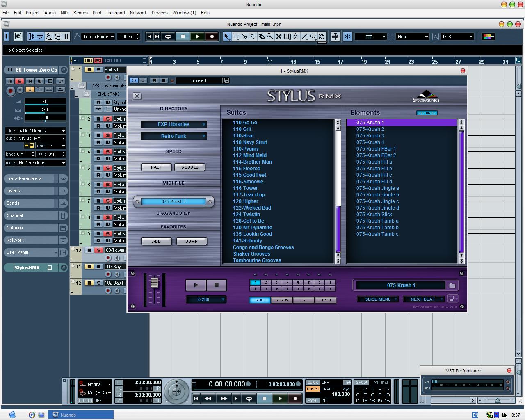The height and width of the screenshot is (420, 525).
Task: Open the SLICE MENU dropdown
Action: point(378,299)
